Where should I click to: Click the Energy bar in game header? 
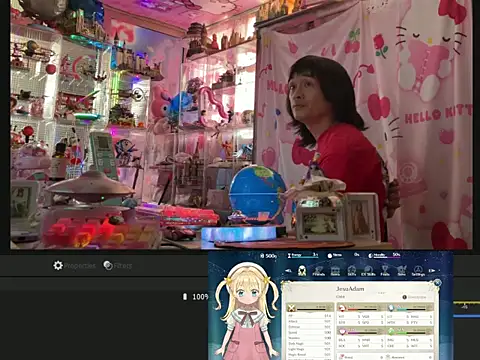(x=303, y=255)
